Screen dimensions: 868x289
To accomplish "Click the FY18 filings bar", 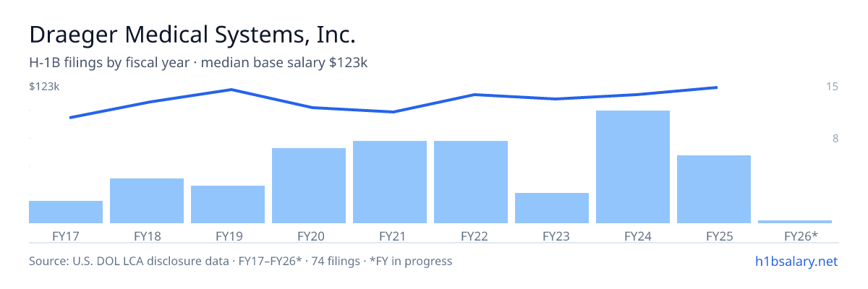I will click(x=147, y=201).
